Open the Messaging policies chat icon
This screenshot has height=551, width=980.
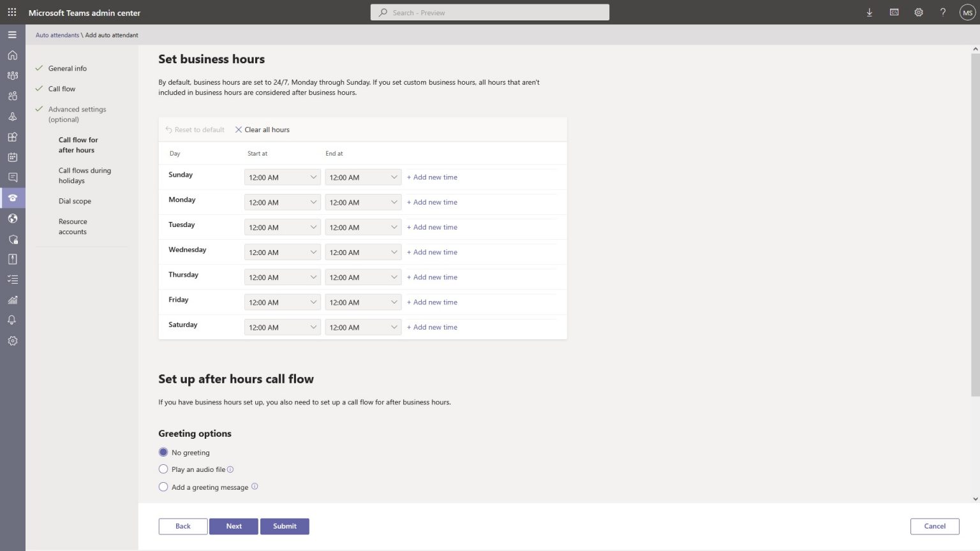tap(11, 177)
